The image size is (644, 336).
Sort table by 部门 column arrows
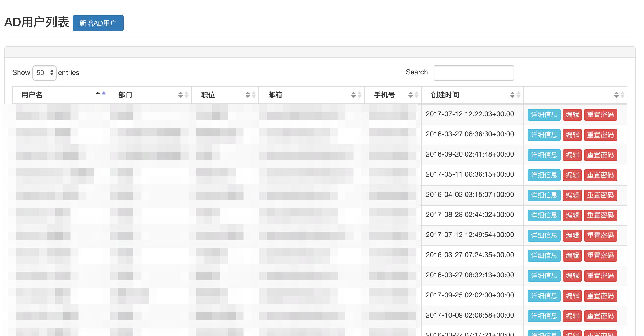[x=183, y=95]
